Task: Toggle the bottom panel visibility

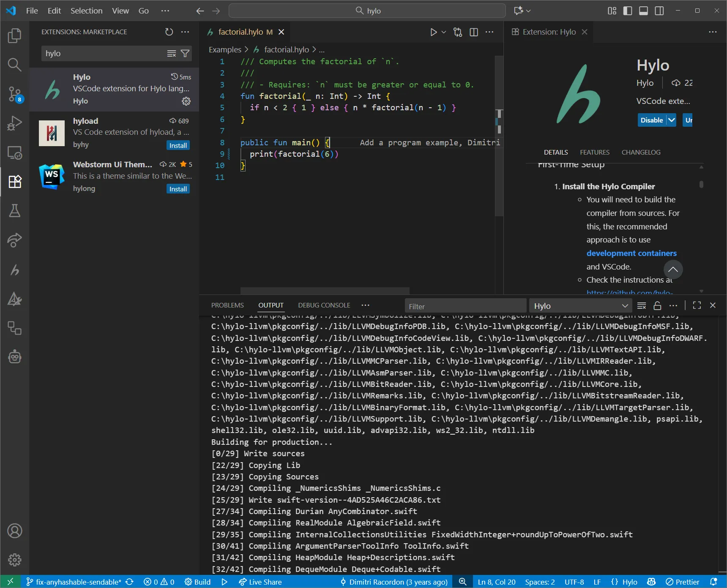Action: click(643, 11)
